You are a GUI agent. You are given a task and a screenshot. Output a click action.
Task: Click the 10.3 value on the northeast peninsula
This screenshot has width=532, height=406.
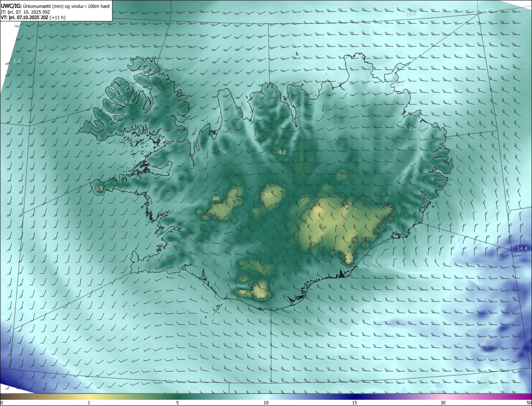pyautogui.click(x=398, y=85)
